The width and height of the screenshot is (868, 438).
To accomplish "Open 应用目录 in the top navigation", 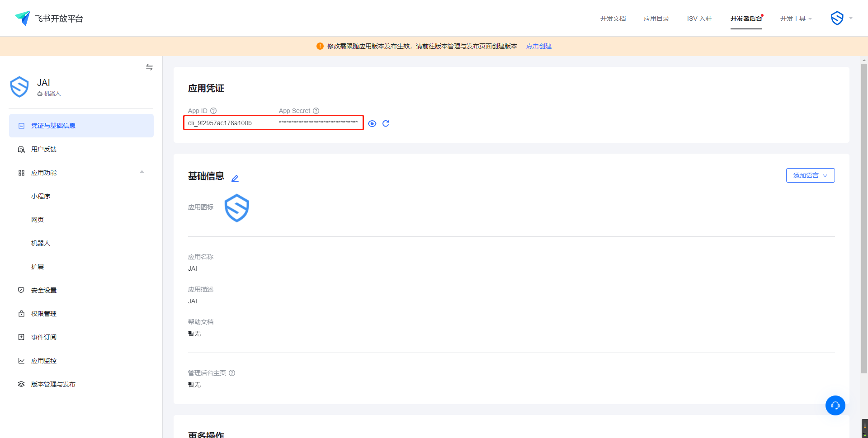I will coord(656,19).
